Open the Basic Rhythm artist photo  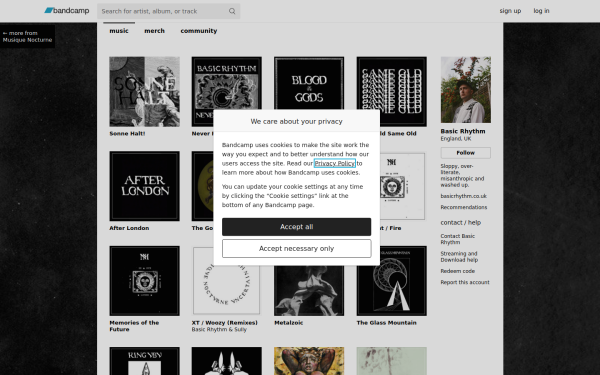(466, 90)
